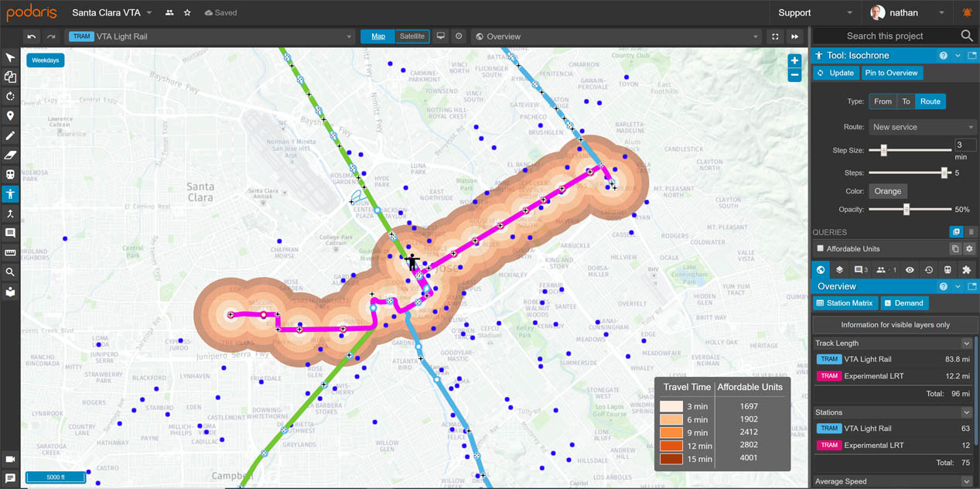The width and height of the screenshot is (980, 489).
Task: Click the presentation screen icon
Action: pyautogui.click(x=441, y=36)
